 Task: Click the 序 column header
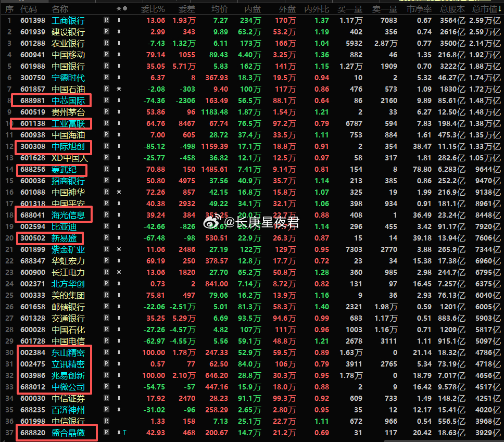click(9, 9)
